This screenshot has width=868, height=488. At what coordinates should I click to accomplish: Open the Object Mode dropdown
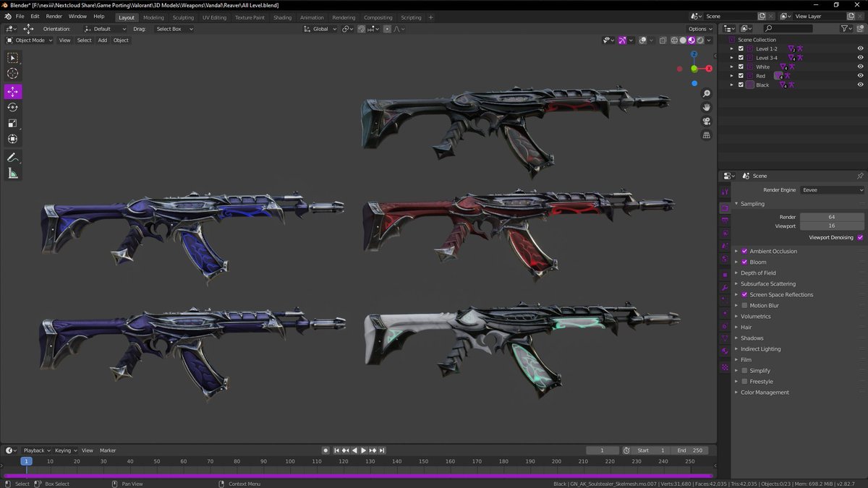[29, 40]
